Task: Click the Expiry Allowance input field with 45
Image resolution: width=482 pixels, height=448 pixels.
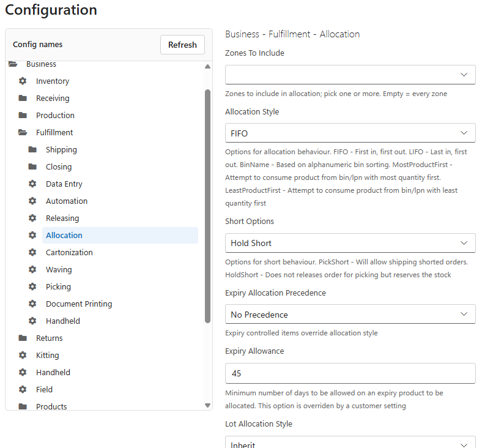Action: [x=350, y=373]
